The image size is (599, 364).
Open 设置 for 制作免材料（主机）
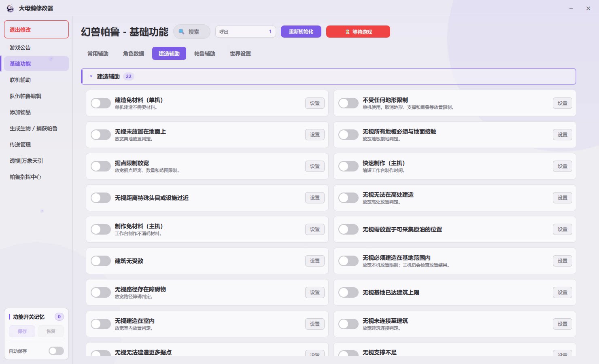315,229
